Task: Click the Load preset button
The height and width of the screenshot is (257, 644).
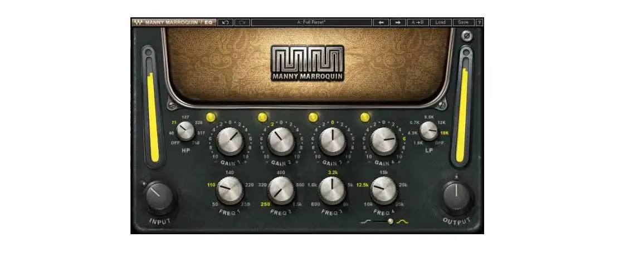Action: click(x=440, y=23)
